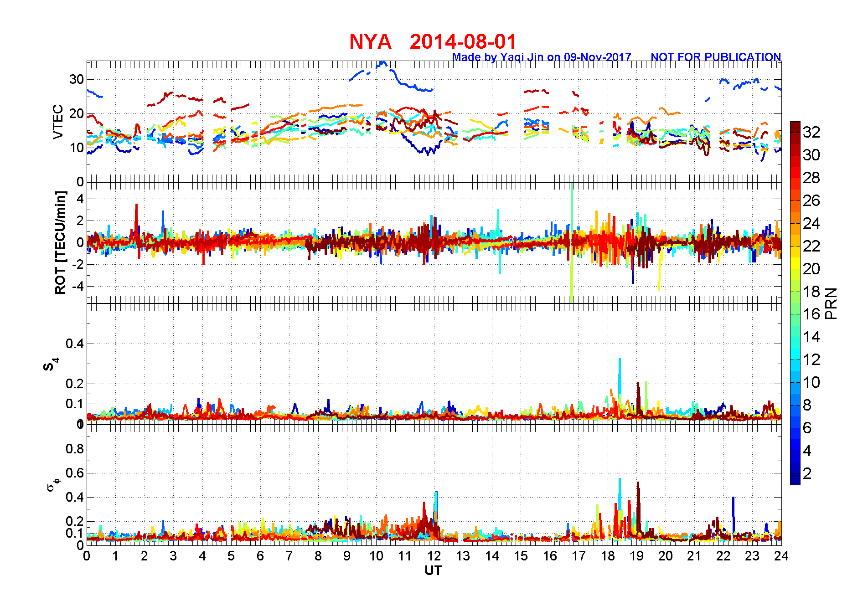Click the sigma phi axis label
This screenshot has width=868, height=606.
[x=53, y=484]
